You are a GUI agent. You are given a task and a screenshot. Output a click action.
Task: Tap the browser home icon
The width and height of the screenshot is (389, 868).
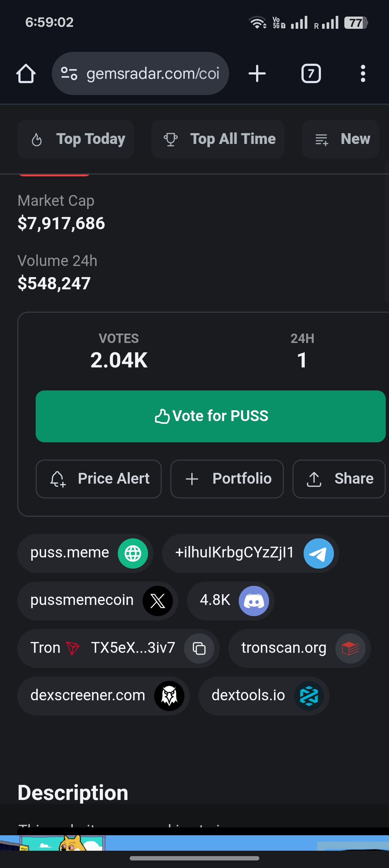(x=26, y=73)
